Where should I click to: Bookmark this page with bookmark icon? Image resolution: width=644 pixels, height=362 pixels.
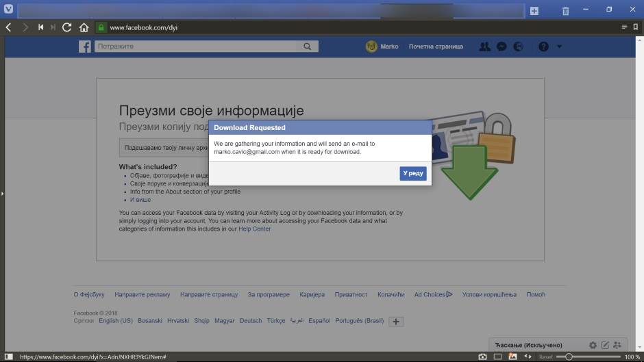click(635, 27)
